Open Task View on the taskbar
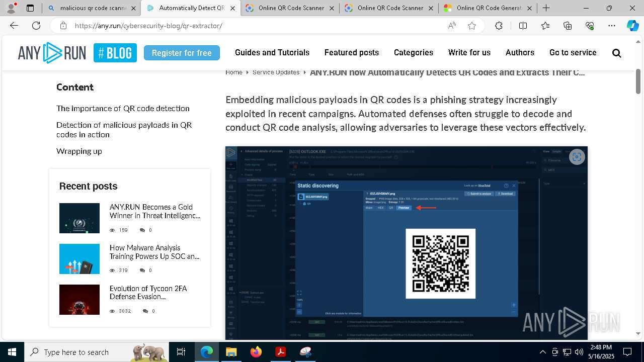Image resolution: width=644 pixels, height=362 pixels. pyautogui.click(x=181, y=352)
